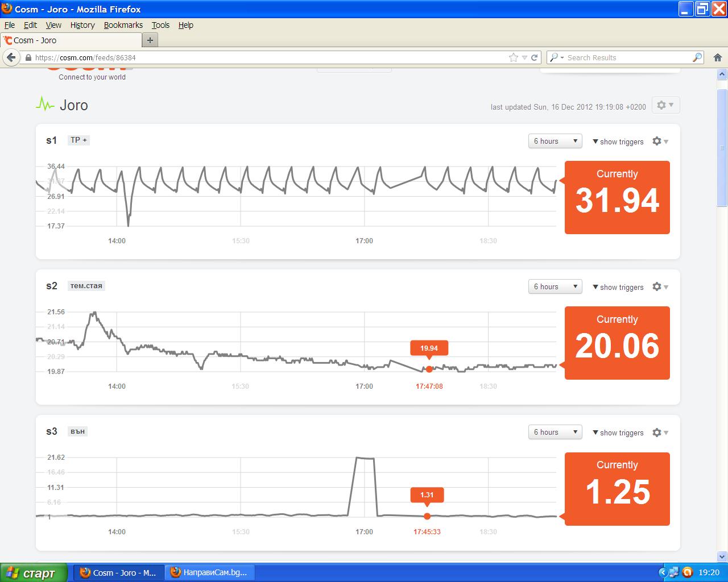Change s2 time range from 6 hours
Screen dimensions: 728x582
(555, 287)
